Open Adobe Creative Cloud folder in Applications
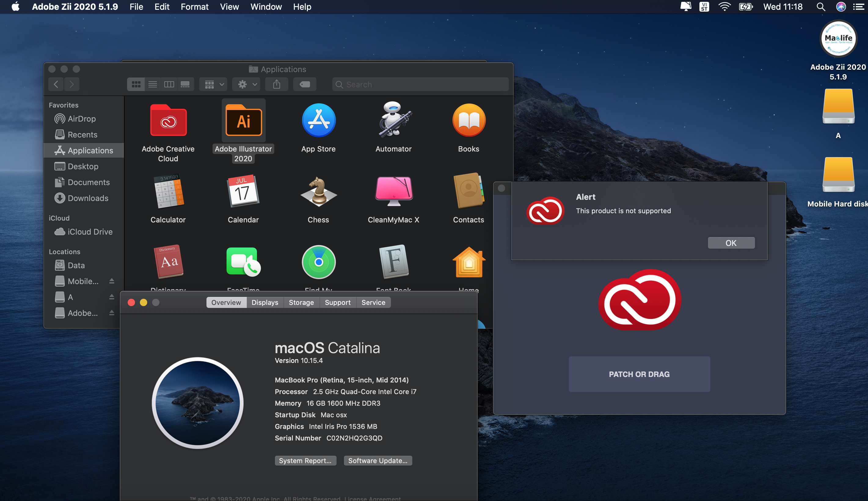This screenshot has width=868, height=501. (x=168, y=121)
